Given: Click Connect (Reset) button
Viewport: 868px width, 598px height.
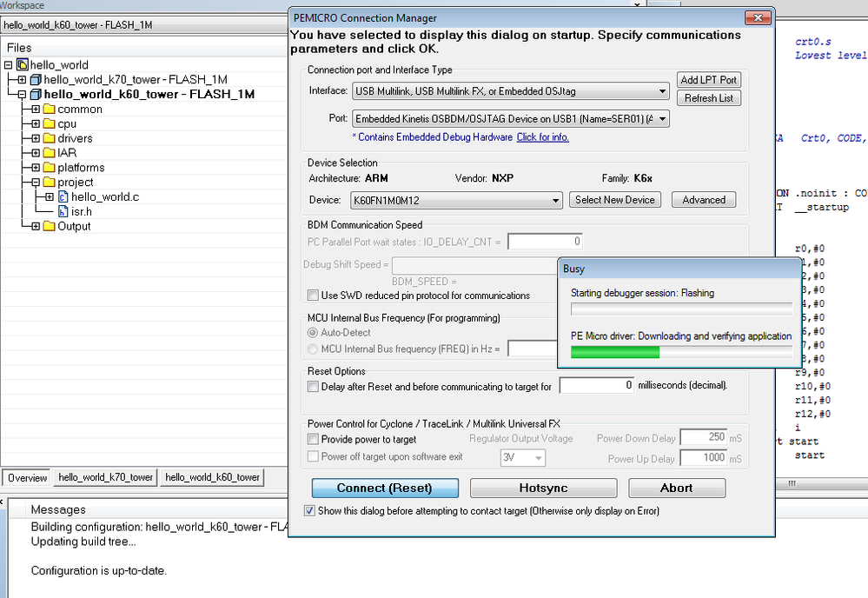Looking at the screenshot, I should [385, 488].
